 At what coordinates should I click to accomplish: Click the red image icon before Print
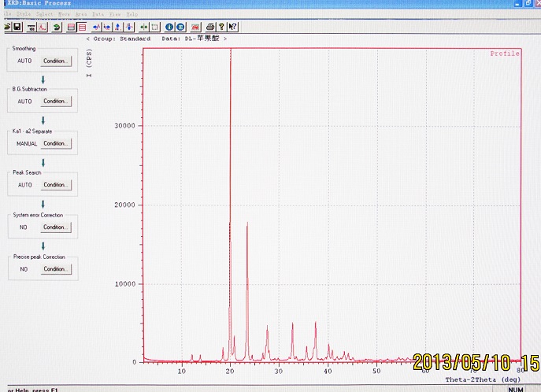coord(195,27)
